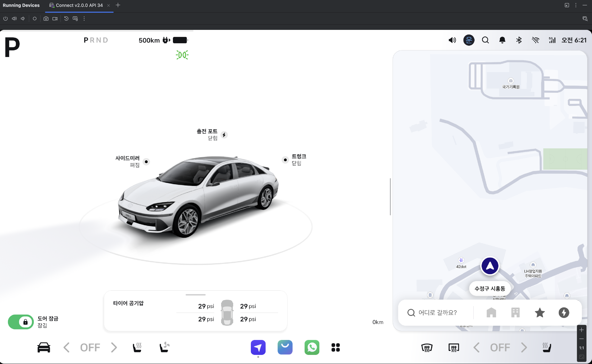Tap the EV charging station shortcut

(564, 312)
